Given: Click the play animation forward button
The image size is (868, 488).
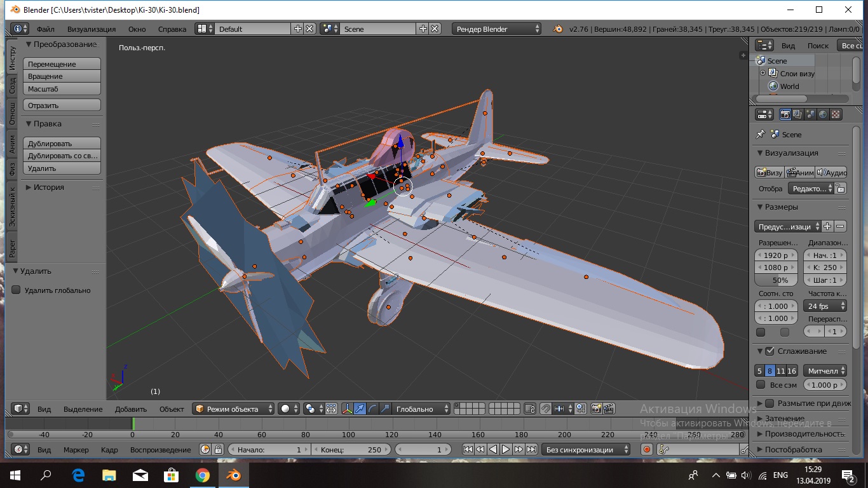Looking at the screenshot, I should 506,449.
